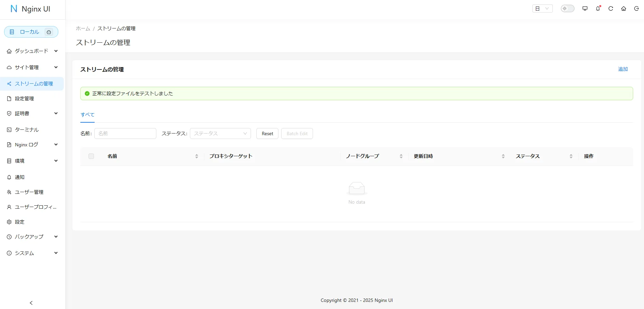The image size is (644, 309).
Task: Click the Batch Edit button
Action: tap(297, 133)
